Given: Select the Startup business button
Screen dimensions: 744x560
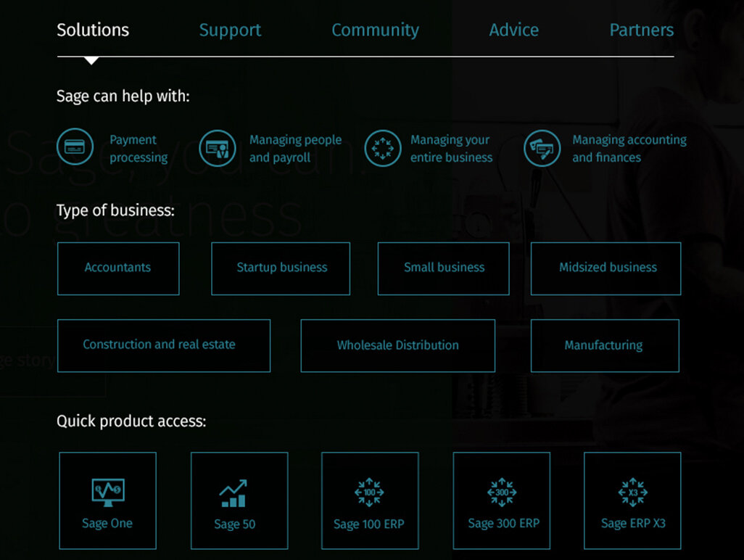Looking at the screenshot, I should pyautogui.click(x=281, y=268).
